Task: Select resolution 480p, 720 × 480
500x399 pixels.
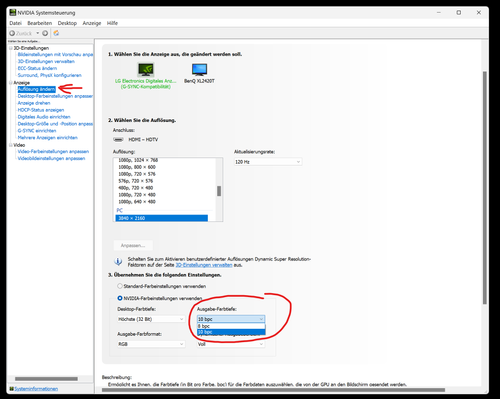Action: click(x=136, y=188)
